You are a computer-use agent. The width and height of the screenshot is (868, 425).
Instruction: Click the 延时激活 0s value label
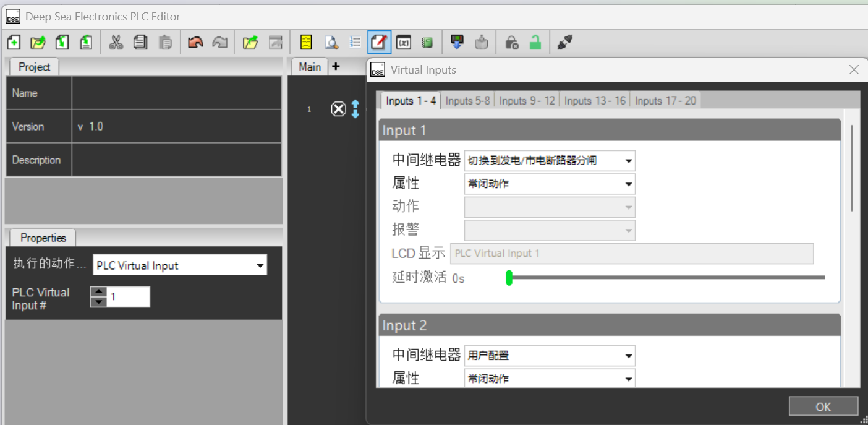click(458, 278)
